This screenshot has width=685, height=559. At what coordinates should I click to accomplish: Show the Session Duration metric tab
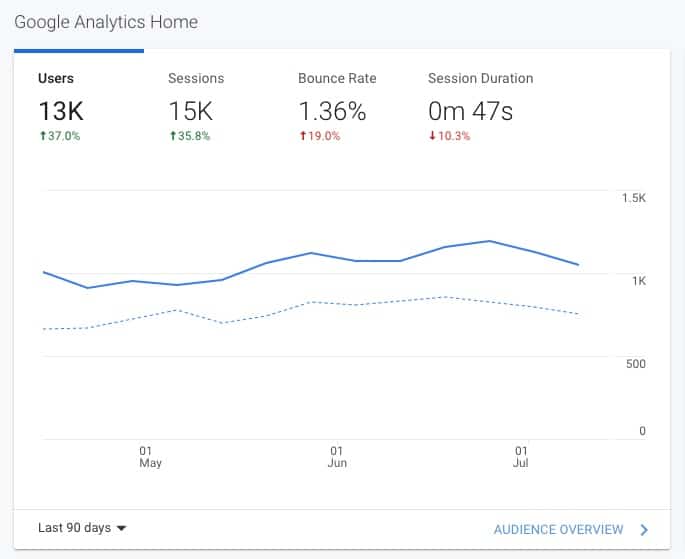(x=481, y=107)
